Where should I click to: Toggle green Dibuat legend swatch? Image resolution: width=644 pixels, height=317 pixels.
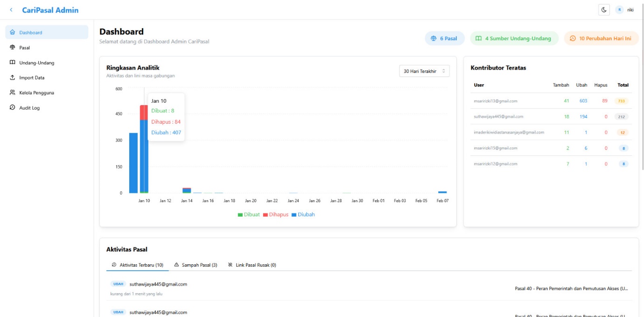240,215
